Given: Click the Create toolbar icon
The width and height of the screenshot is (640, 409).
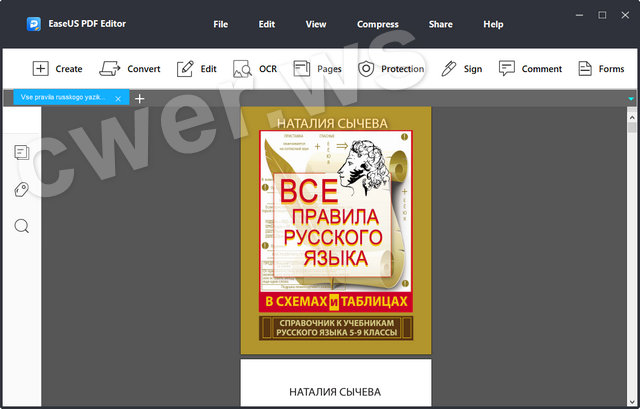Looking at the screenshot, I should click(41, 69).
